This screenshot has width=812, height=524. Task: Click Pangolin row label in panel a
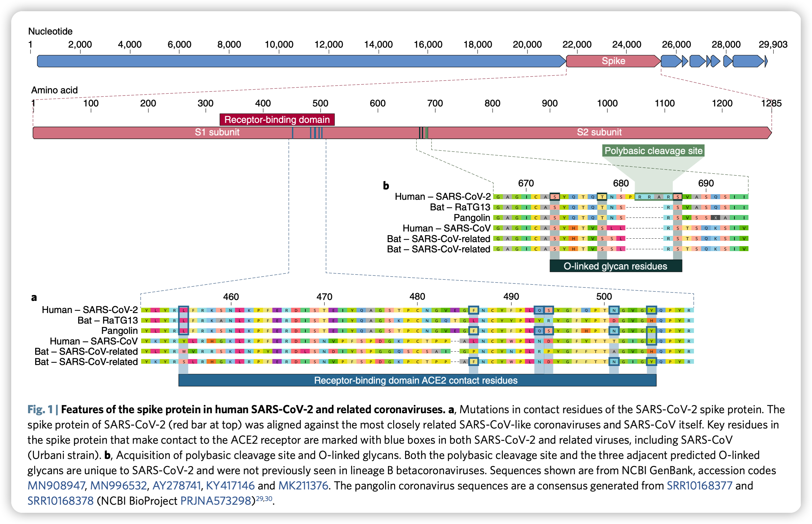(x=120, y=331)
